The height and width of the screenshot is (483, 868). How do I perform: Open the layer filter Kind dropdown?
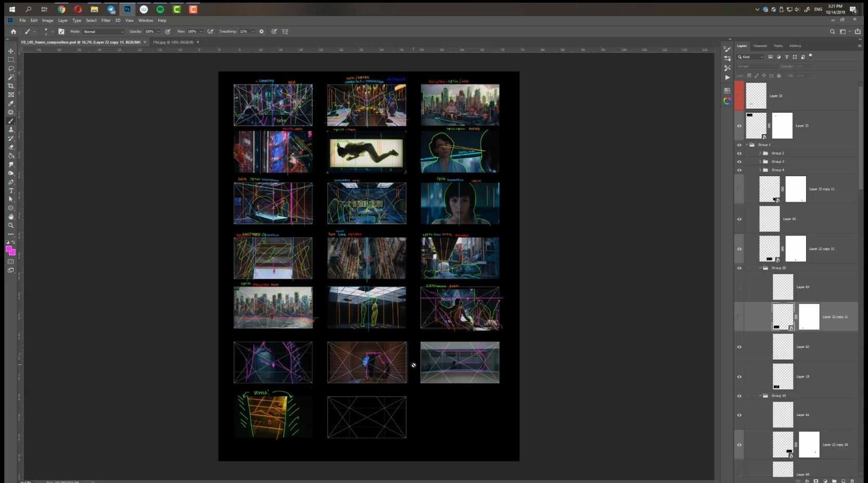click(x=750, y=57)
